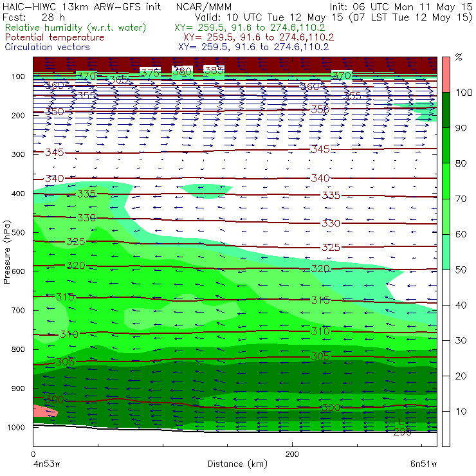
Task: Click the green XY coordinates line
Action: point(250,28)
